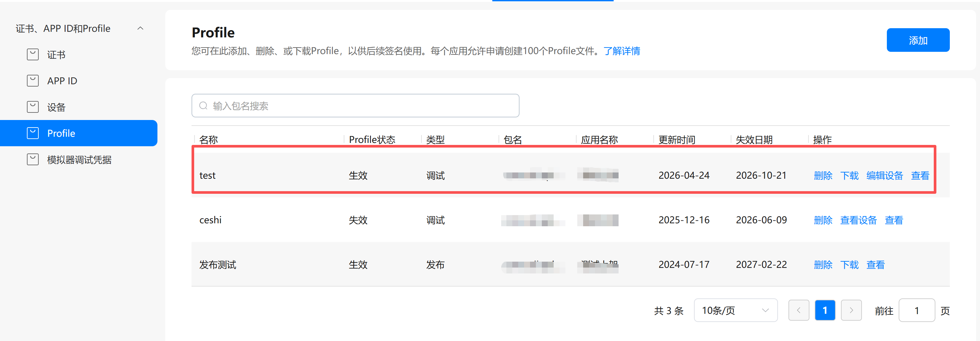The image size is (980, 341).
Task: Click 下载 for the test profile
Action: point(849,175)
